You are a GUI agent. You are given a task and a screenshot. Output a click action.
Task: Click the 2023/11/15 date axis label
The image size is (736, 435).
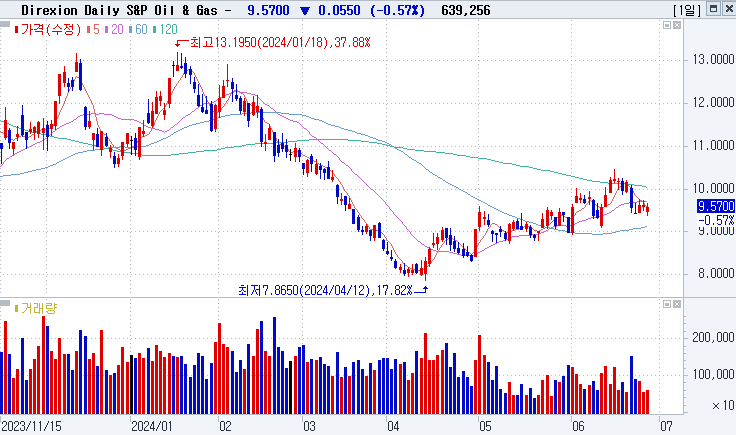[31, 426]
